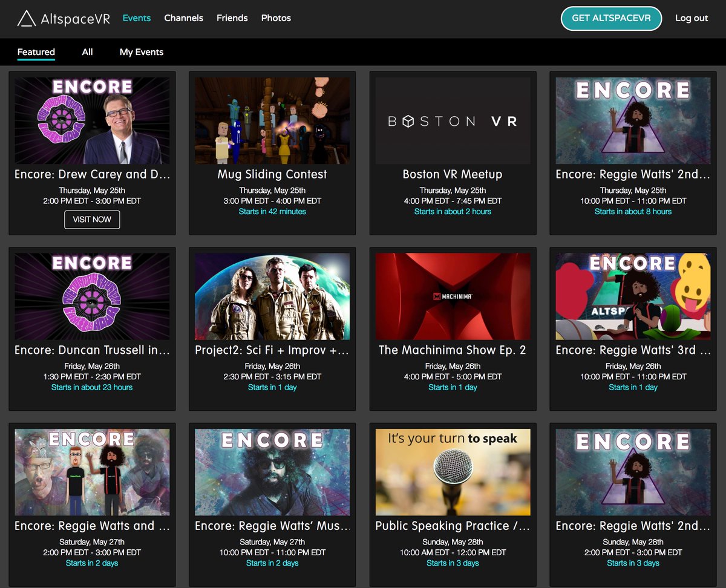
Task: Click the 'Encore: Reggie Watts and...' title
Action: click(x=92, y=526)
